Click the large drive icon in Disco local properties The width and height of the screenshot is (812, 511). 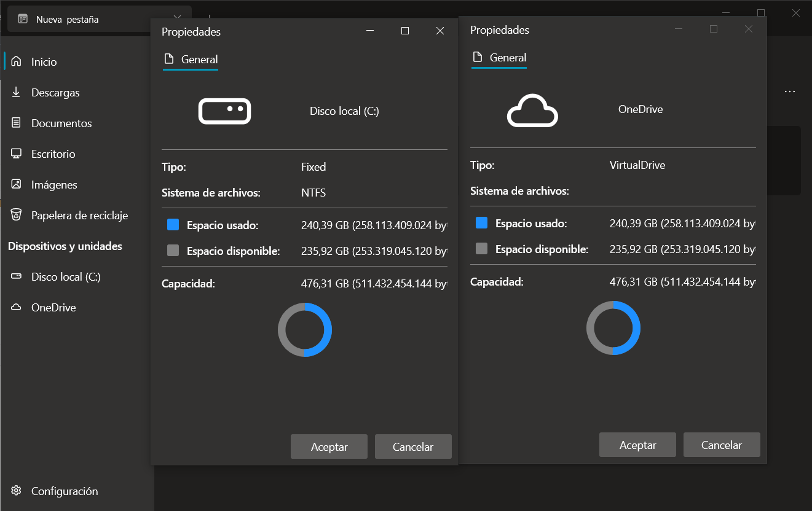[224, 111]
